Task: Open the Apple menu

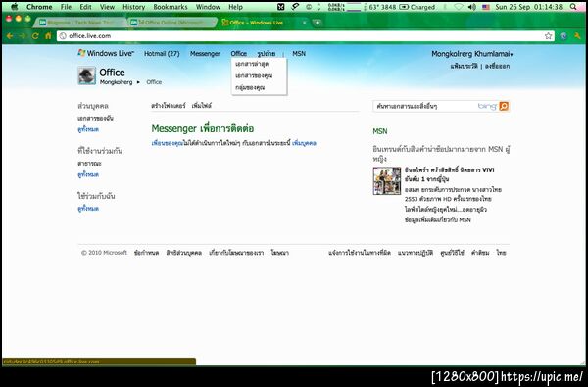Action: tap(14, 7)
